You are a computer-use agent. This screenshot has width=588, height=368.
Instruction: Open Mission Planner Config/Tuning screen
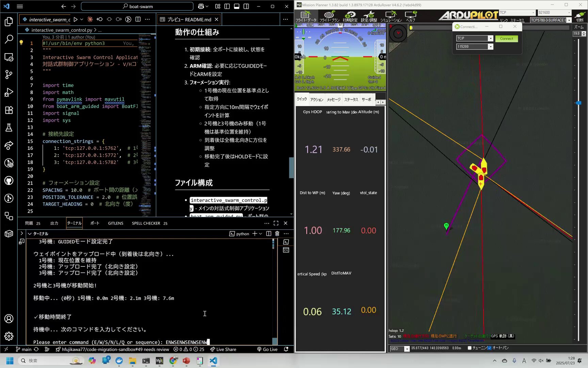[x=369, y=16]
